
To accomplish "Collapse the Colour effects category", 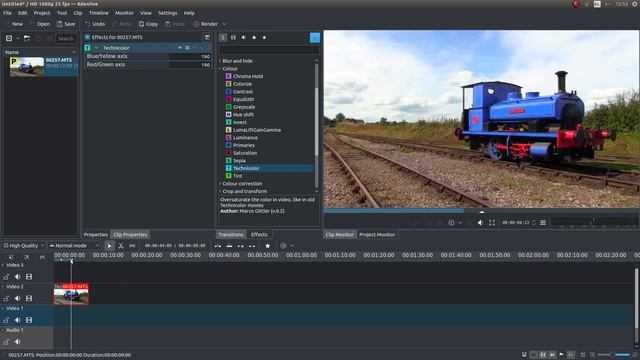I will [x=220, y=69].
